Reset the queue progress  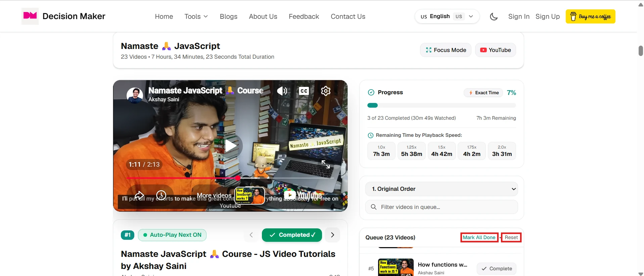pos(511,237)
